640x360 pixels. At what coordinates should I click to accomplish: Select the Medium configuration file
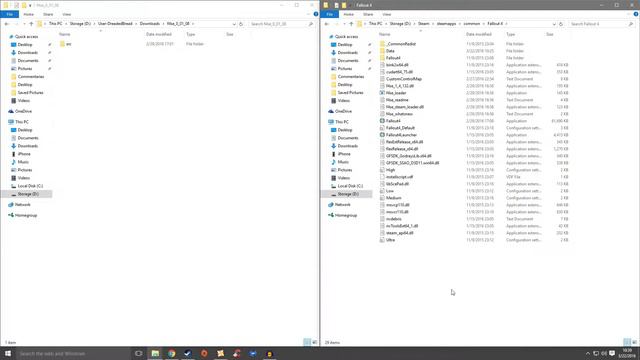pyautogui.click(x=393, y=198)
